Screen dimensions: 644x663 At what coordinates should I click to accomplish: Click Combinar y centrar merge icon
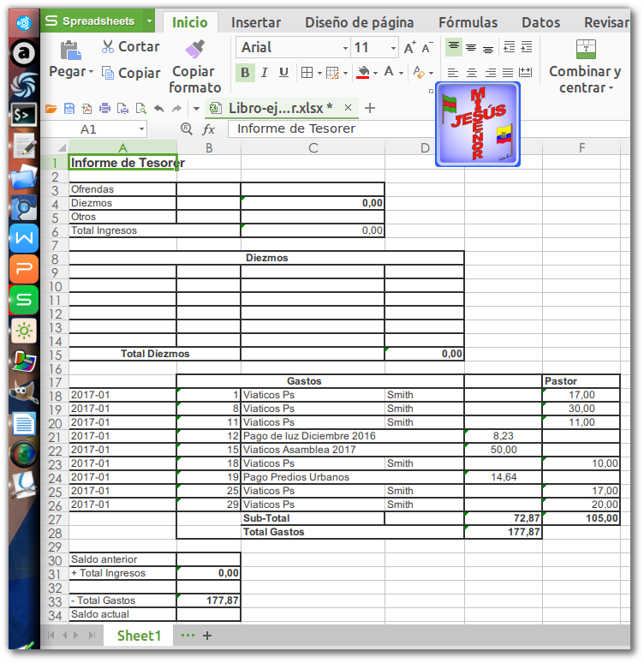tap(586, 50)
